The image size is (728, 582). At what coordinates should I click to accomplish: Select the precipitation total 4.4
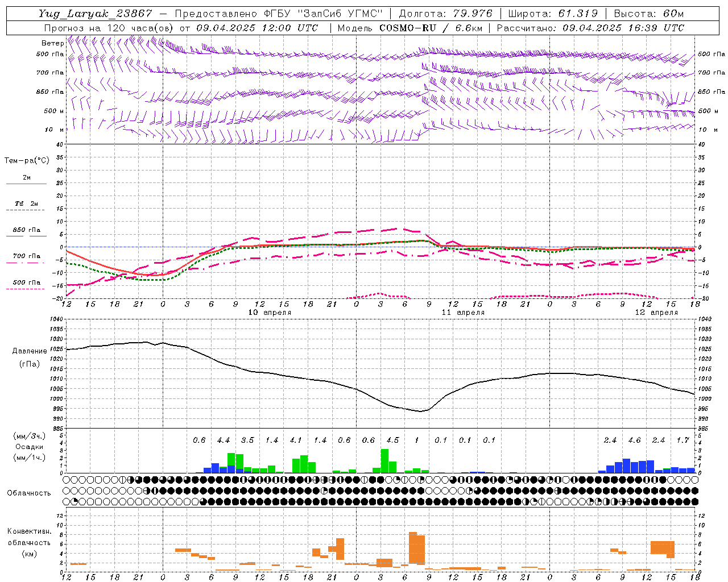coord(224,440)
